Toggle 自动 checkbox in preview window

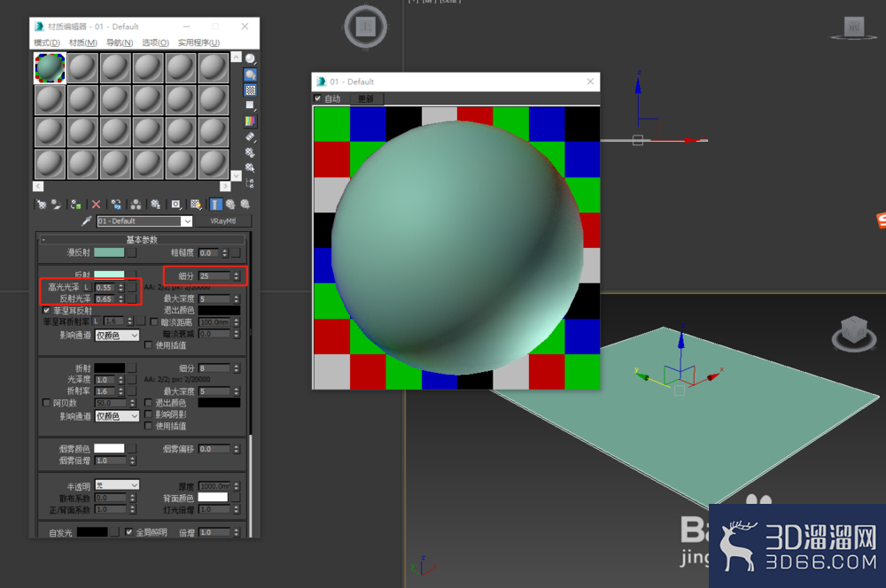[x=317, y=98]
